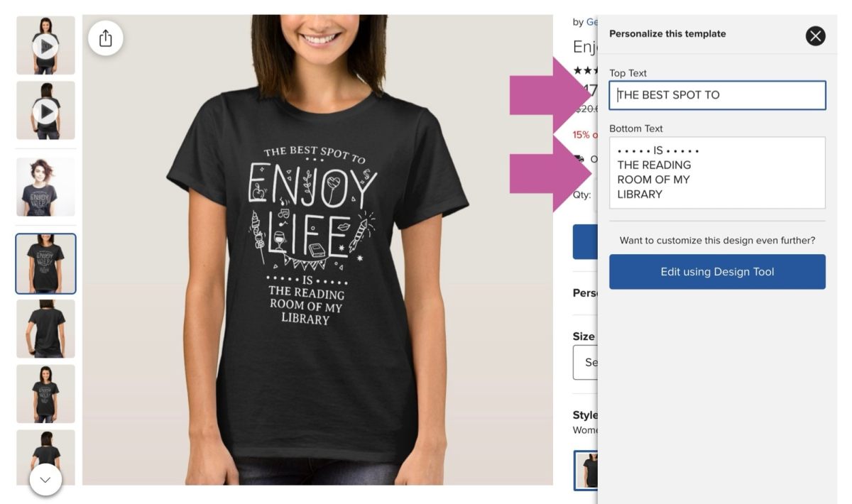This screenshot has width=852, height=504.
Task: Select the highlighted front-view shirt thumbnail
Action: (45, 264)
